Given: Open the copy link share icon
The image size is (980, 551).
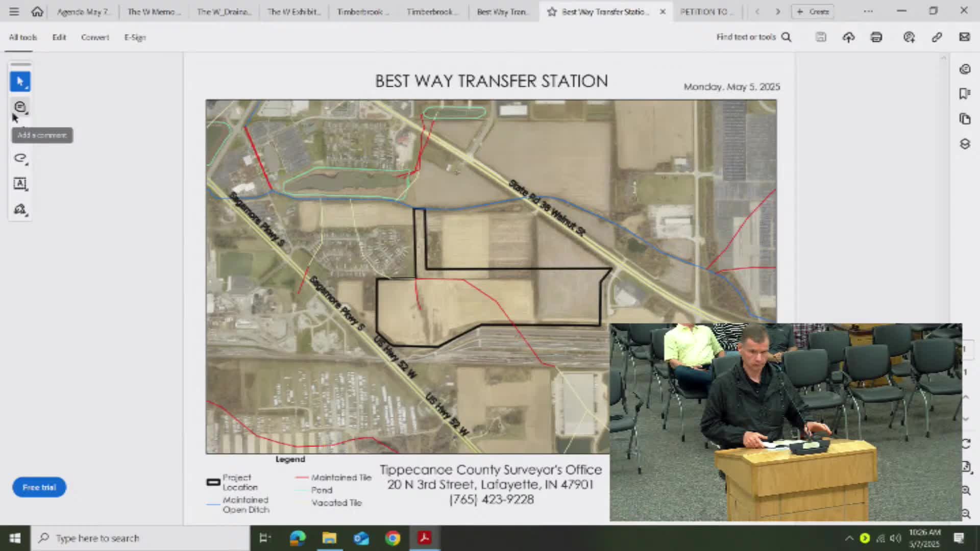Looking at the screenshot, I should tap(937, 37).
